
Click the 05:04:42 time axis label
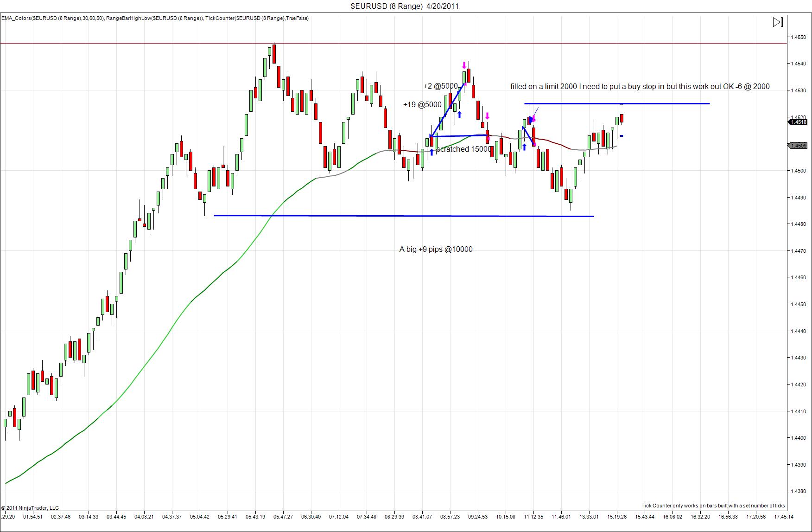[x=200, y=517]
